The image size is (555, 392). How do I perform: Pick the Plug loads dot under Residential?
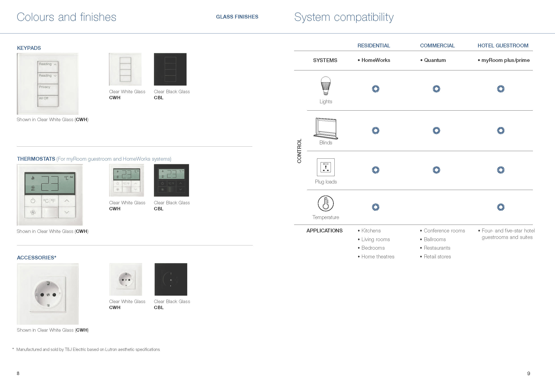pyautogui.click(x=376, y=170)
